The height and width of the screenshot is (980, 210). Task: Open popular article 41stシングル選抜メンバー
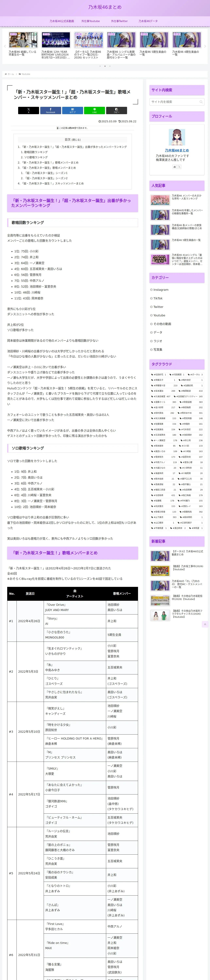[x=177, y=260]
